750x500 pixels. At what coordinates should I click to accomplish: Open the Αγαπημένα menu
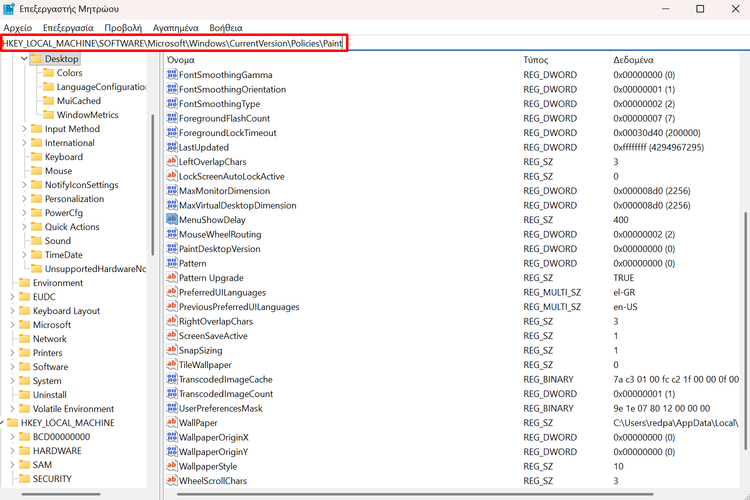point(175,28)
